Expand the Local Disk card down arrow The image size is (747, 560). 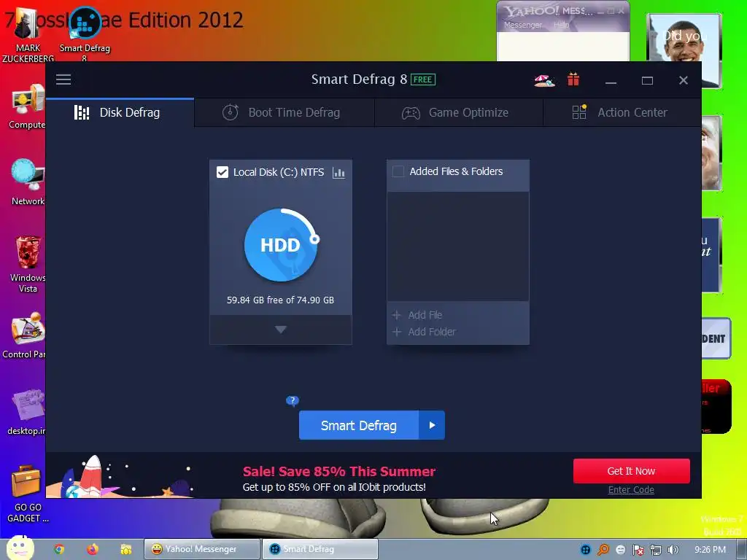point(281,330)
